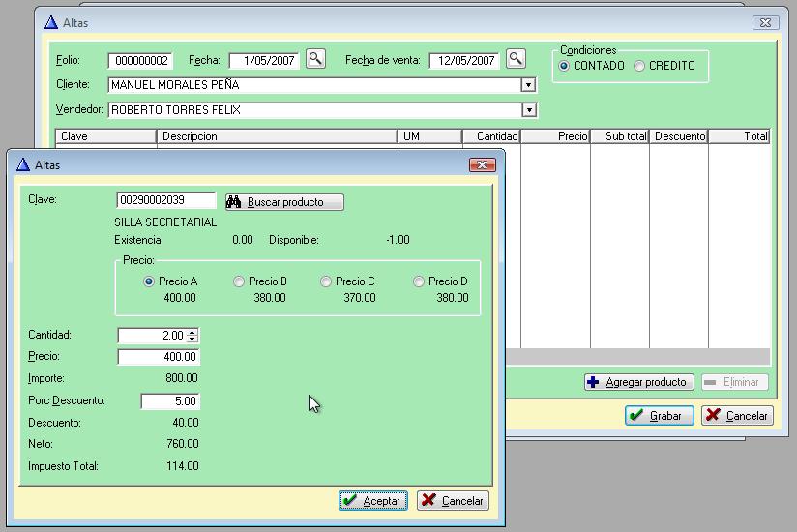Image resolution: width=797 pixels, height=532 pixels.
Task: Click Grabar in sale window
Action: pyautogui.click(x=660, y=416)
